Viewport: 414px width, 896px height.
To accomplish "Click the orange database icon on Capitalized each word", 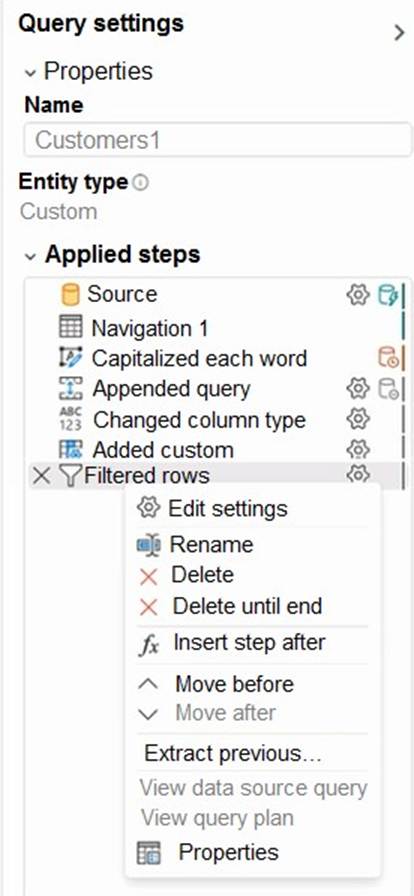I will click(388, 357).
